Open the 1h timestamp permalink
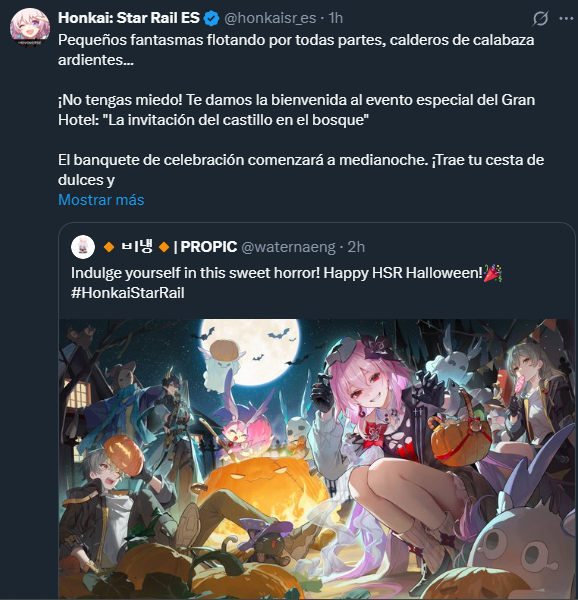The width and height of the screenshot is (578, 600). point(336,18)
